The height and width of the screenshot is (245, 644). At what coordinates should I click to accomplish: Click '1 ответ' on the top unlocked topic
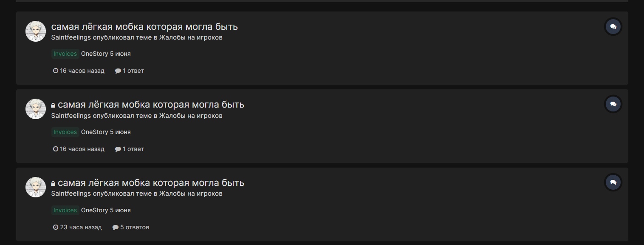pos(133,71)
